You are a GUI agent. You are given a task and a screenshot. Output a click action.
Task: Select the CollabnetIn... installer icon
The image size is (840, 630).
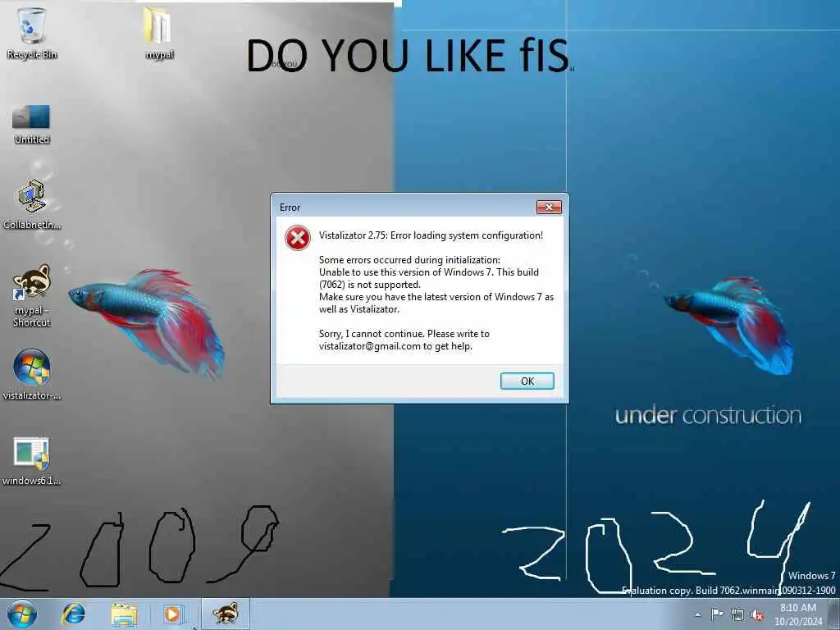point(32,204)
